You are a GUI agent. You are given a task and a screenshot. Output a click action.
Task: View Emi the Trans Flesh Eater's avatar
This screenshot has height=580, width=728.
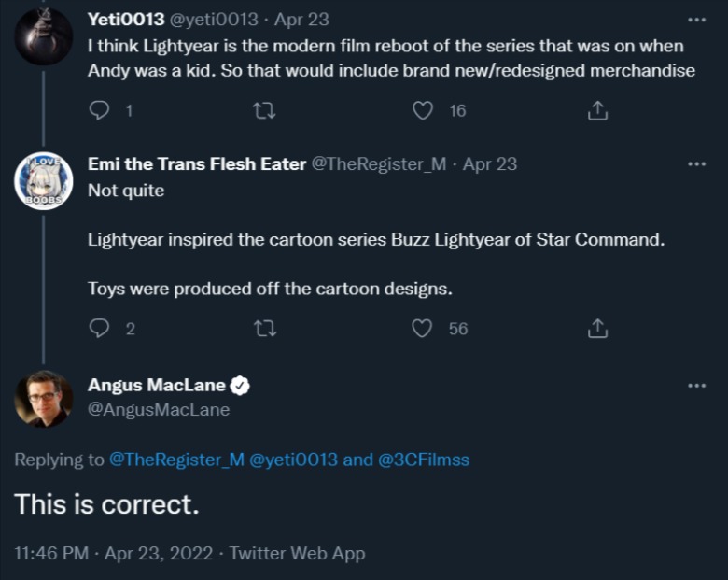43,181
